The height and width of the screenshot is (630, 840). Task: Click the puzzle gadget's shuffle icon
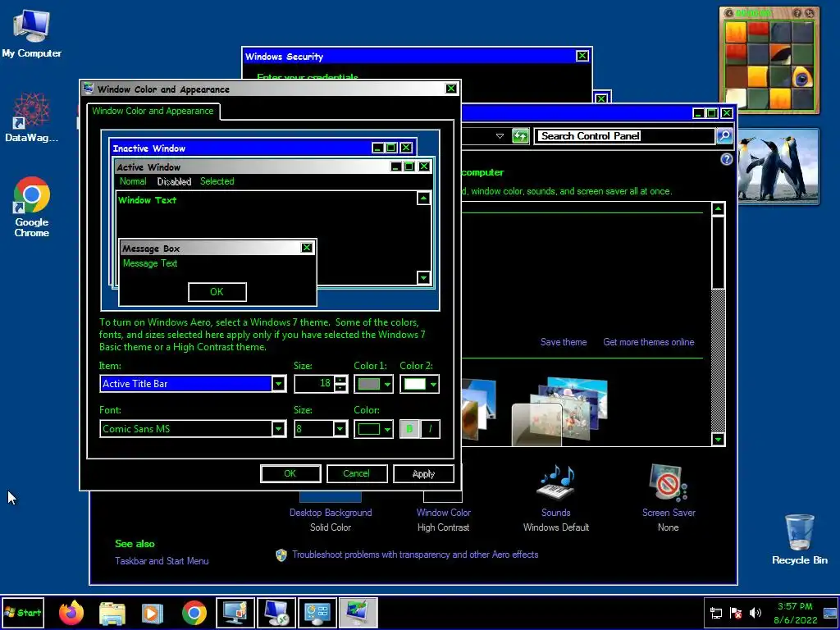(x=810, y=13)
